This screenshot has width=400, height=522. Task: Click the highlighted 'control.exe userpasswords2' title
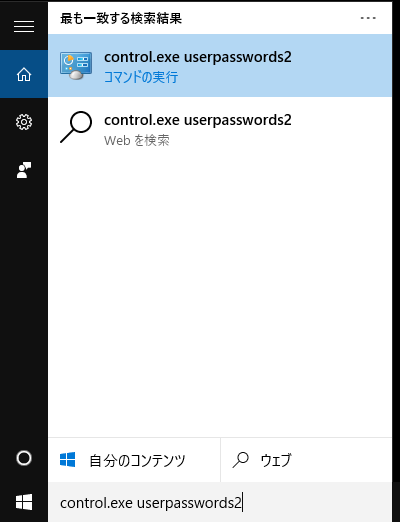point(198,57)
